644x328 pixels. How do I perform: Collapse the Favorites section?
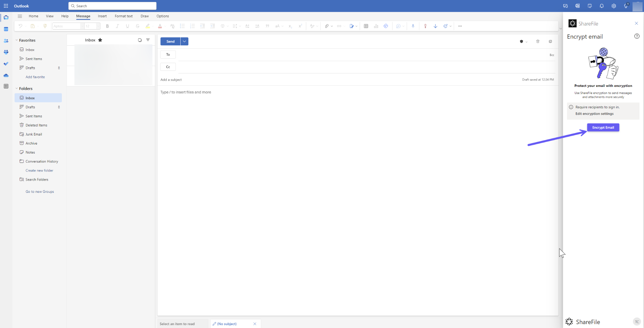(x=17, y=40)
